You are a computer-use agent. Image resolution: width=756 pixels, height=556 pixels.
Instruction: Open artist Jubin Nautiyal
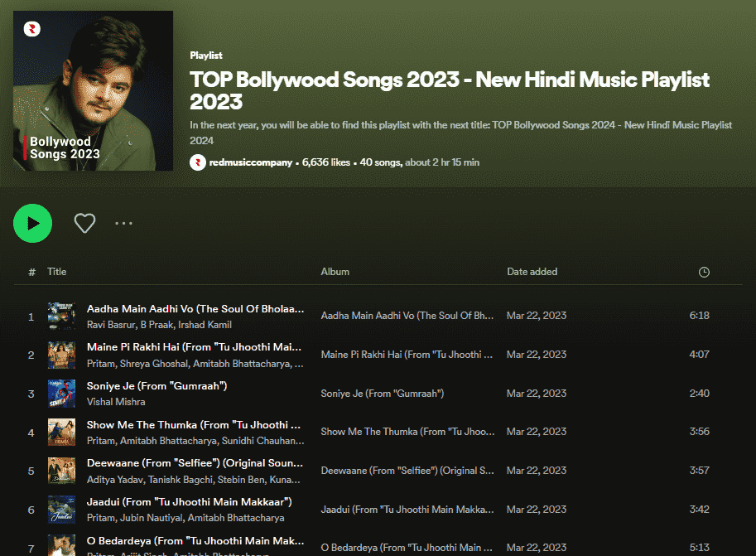click(152, 518)
